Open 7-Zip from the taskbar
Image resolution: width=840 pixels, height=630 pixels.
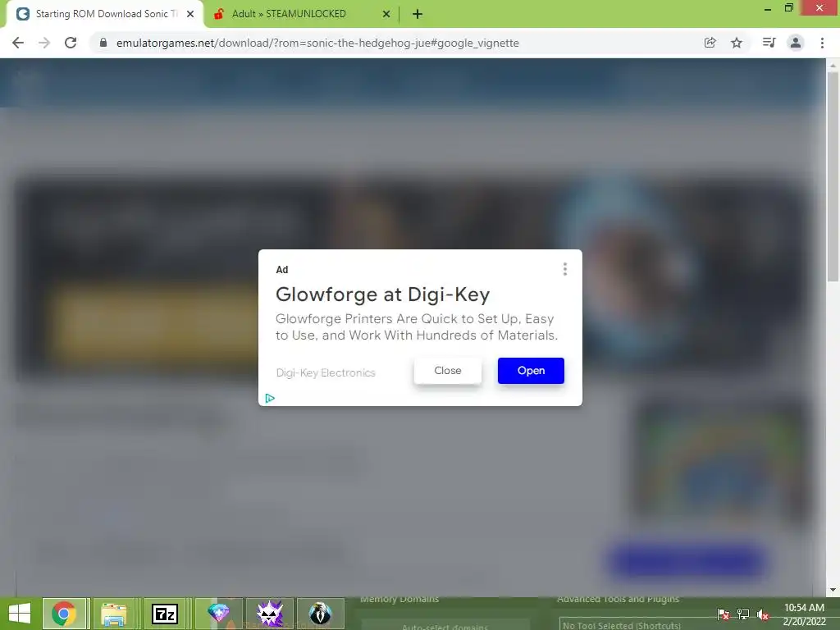click(164, 614)
